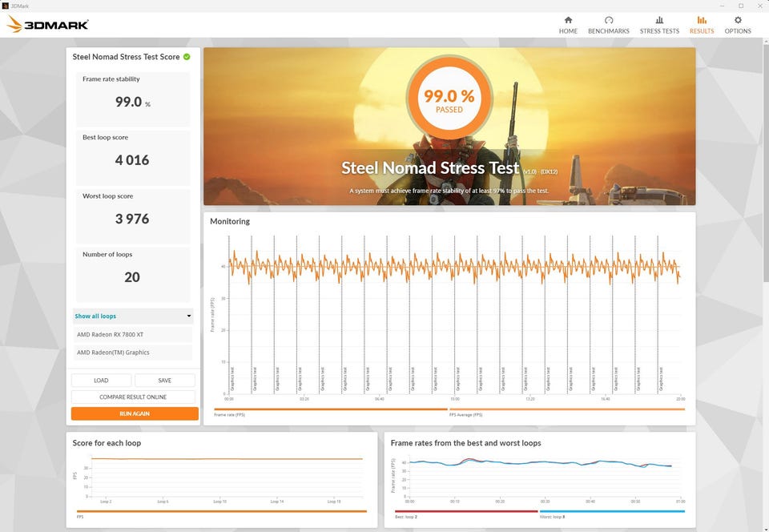Image resolution: width=769 pixels, height=532 pixels.
Task: Click the Score for each loop heading
Action: [107, 443]
